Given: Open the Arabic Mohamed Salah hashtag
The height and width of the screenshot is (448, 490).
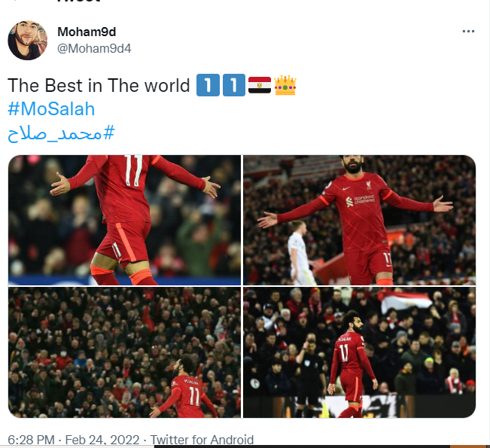Looking at the screenshot, I should tap(61, 133).
